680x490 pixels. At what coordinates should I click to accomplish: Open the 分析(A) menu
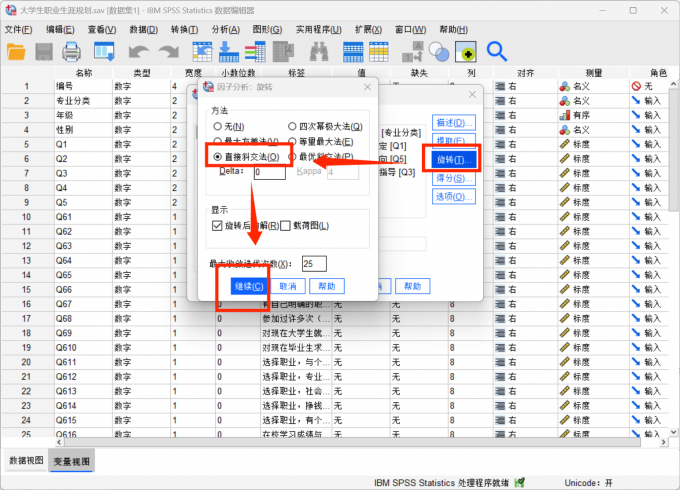pos(226,29)
